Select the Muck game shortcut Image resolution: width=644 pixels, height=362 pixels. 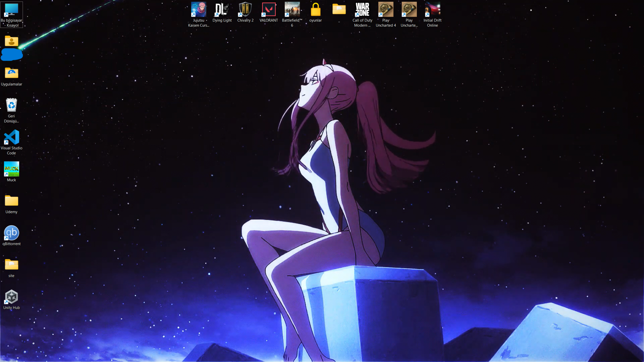pos(11,169)
